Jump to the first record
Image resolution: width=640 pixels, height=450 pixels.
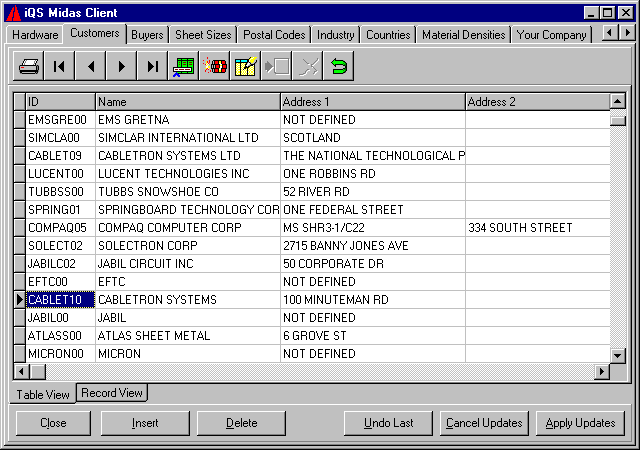pyautogui.click(x=60, y=66)
